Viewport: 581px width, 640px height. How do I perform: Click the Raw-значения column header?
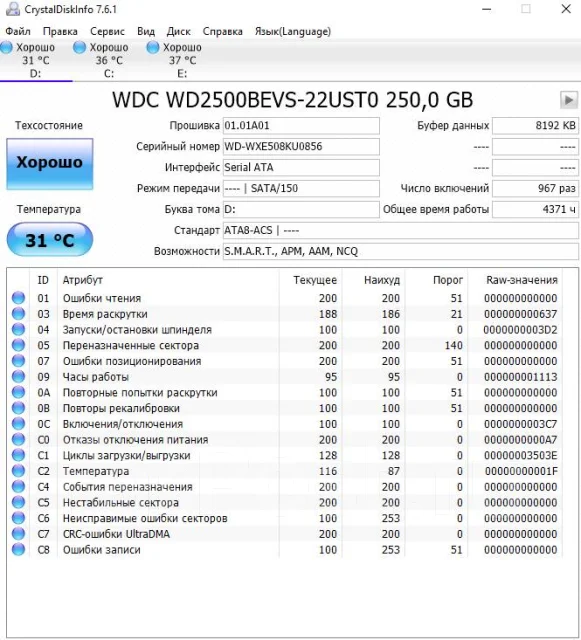point(522,280)
